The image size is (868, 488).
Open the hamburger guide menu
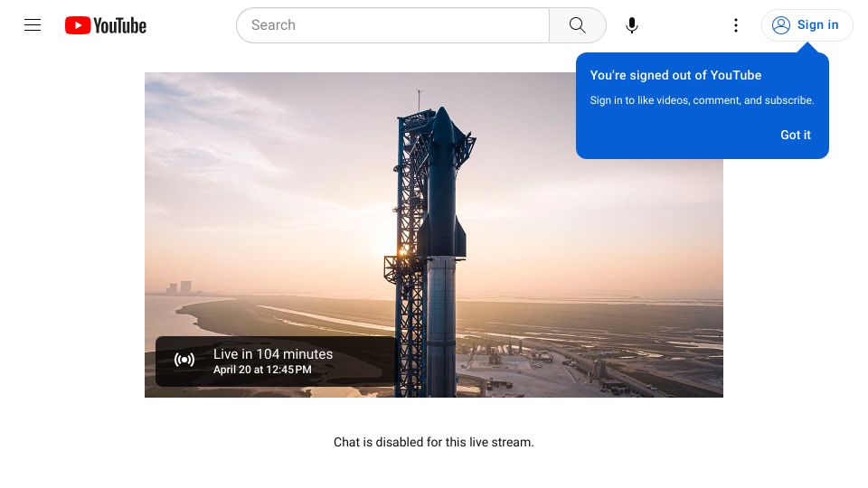click(x=33, y=25)
